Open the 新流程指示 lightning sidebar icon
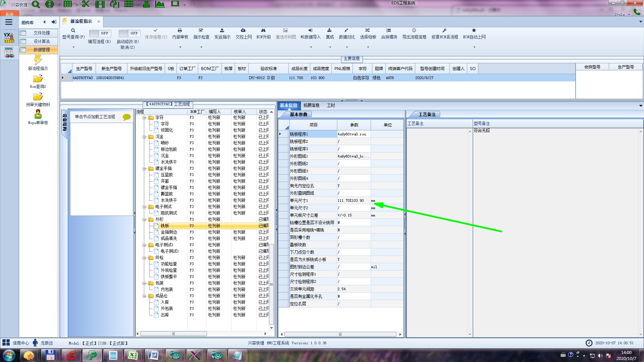The height and width of the screenshot is (362, 644). (38, 61)
